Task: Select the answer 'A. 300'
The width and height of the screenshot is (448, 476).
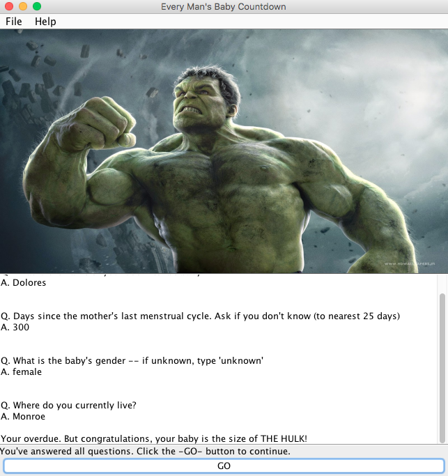Action: coord(15,328)
